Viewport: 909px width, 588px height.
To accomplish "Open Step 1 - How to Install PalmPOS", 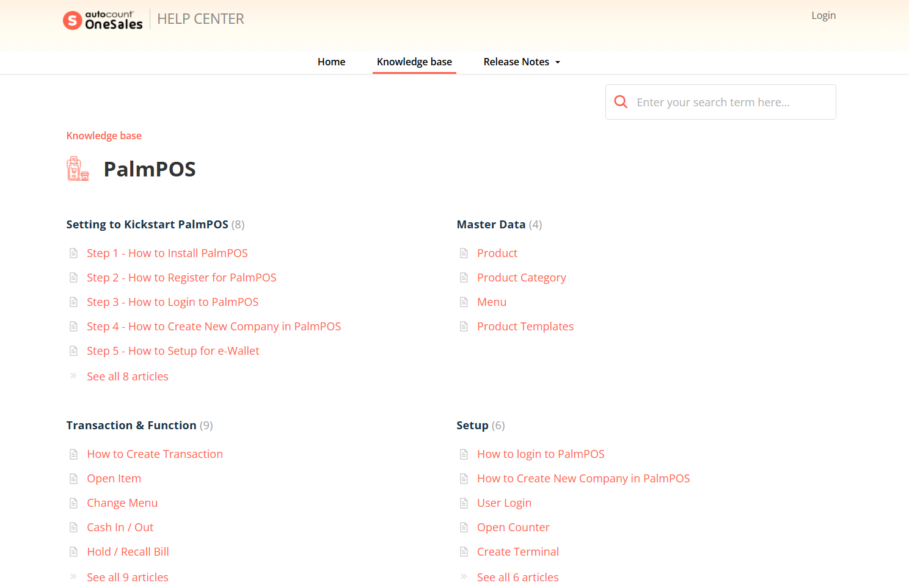I will (167, 253).
